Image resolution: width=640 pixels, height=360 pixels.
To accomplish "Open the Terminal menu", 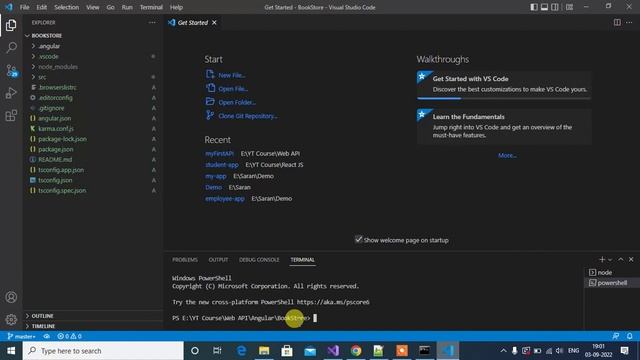I will pos(151,7).
